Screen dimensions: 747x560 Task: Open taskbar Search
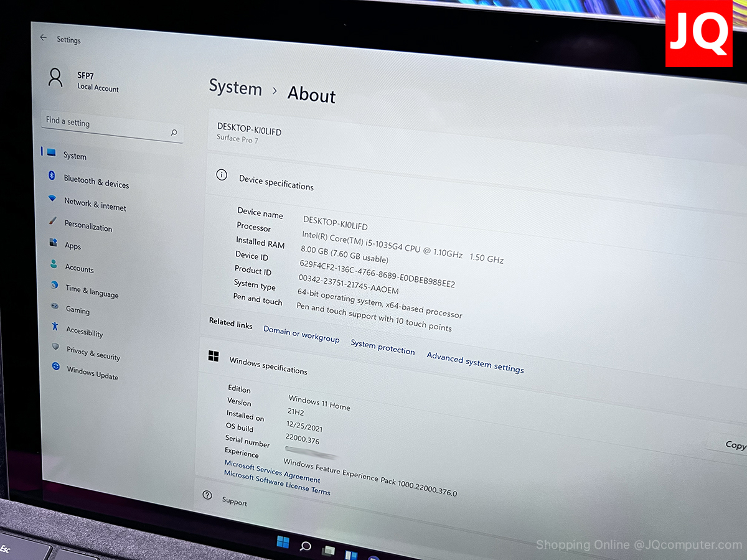point(305,546)
